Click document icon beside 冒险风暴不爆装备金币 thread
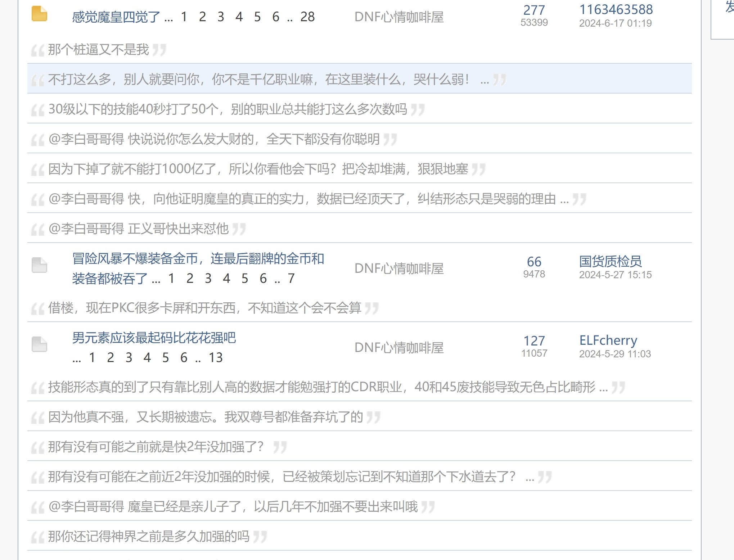The width and height of the screenshot is (734, 560). (x=39, y=265)
